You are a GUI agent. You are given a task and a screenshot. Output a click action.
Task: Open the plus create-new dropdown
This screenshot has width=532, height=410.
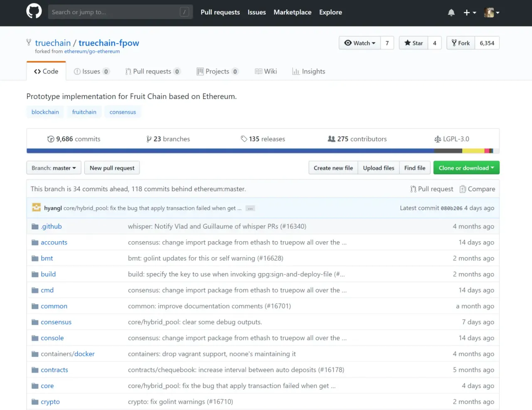pyautogui.click(x=470, y=12)
